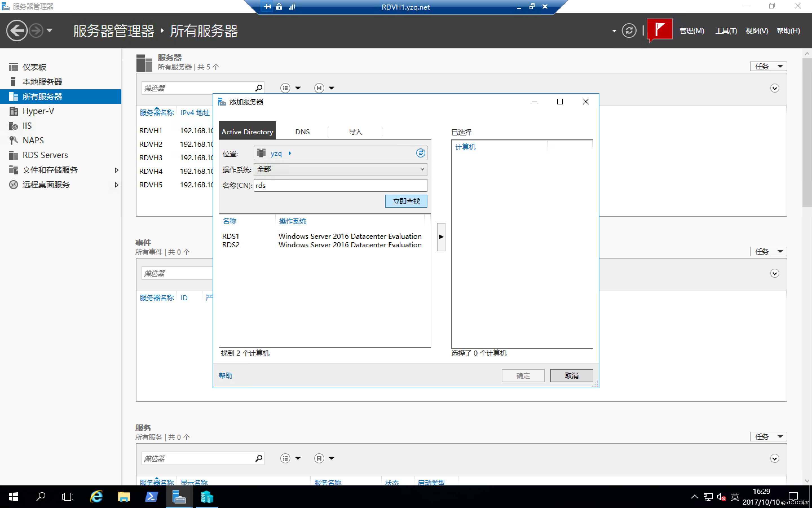
Task: Open the 管理(M) menu
Action: (692, 31)
